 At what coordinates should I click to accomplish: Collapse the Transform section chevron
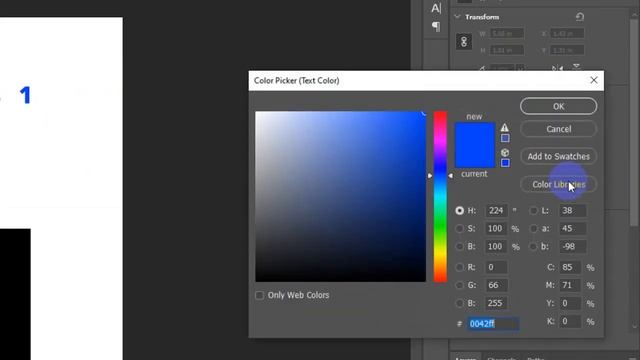pos(458,17)
